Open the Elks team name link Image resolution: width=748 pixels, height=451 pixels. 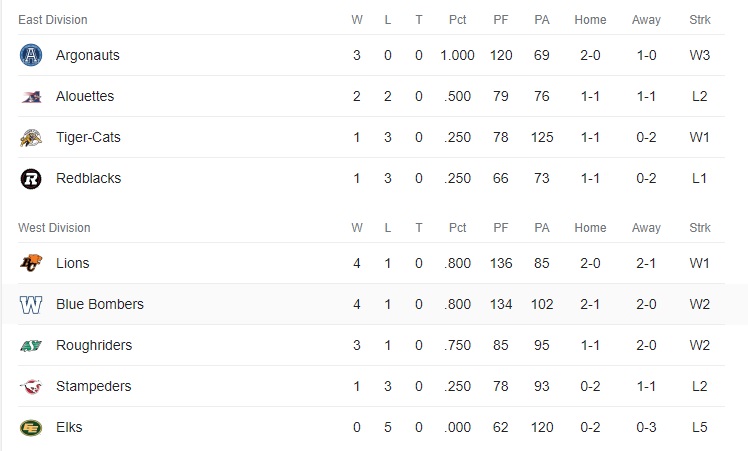point(69,428)
